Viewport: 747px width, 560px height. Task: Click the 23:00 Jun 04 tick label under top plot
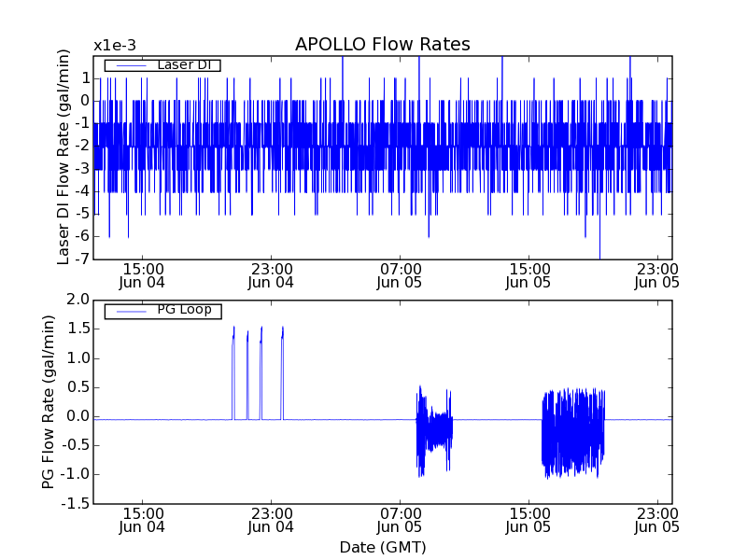(271, 274)
